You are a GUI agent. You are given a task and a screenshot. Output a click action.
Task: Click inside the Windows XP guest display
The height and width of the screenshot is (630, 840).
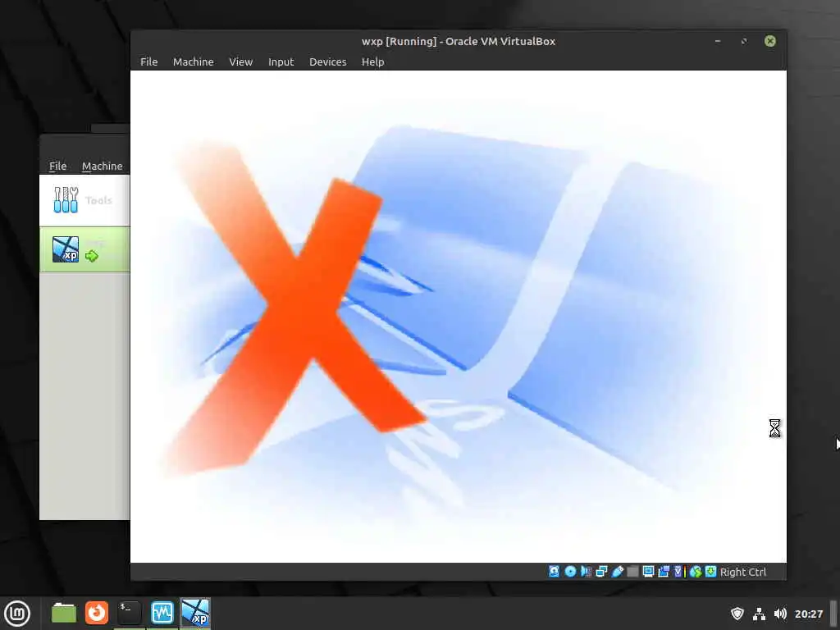pos(459,316)
